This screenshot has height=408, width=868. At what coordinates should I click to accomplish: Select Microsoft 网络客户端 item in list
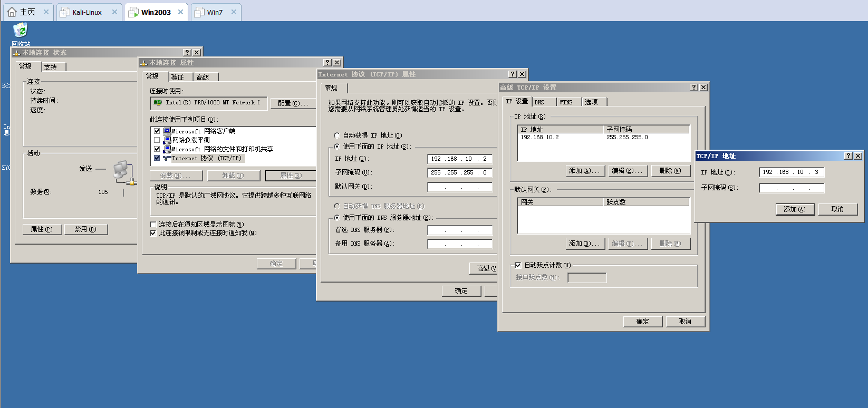click(204, 131)
